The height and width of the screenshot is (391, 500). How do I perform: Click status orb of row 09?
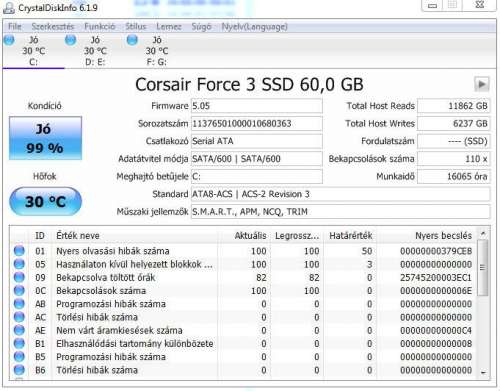[19, 277]
